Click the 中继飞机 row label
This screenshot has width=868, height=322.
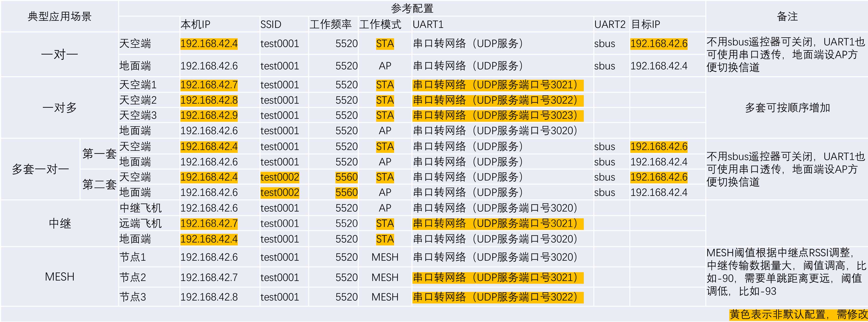(x=140, y=208)
